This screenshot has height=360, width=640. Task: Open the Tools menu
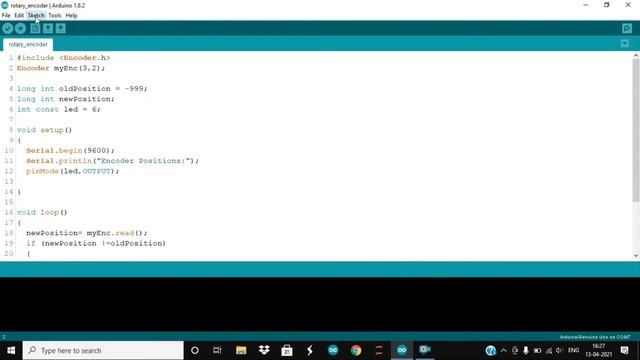click(x=55, y=16)
